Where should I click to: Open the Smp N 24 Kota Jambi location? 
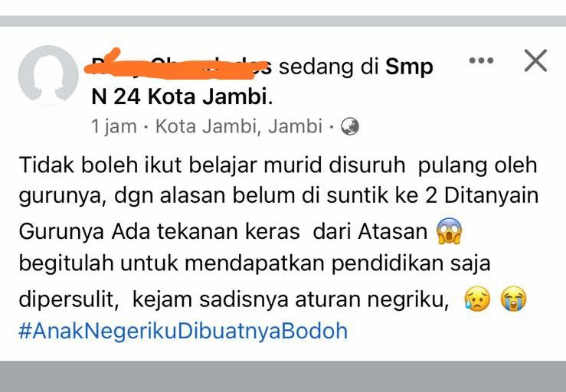click(263, 82)
